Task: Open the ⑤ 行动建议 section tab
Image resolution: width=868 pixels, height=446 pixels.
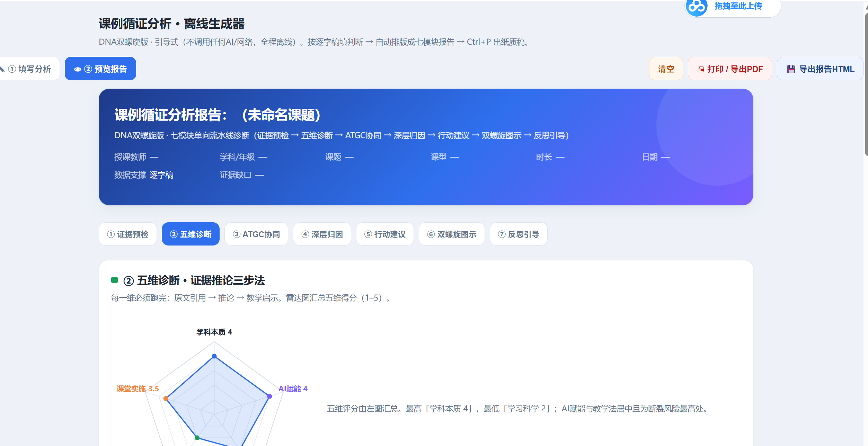Action: (385, 234)
